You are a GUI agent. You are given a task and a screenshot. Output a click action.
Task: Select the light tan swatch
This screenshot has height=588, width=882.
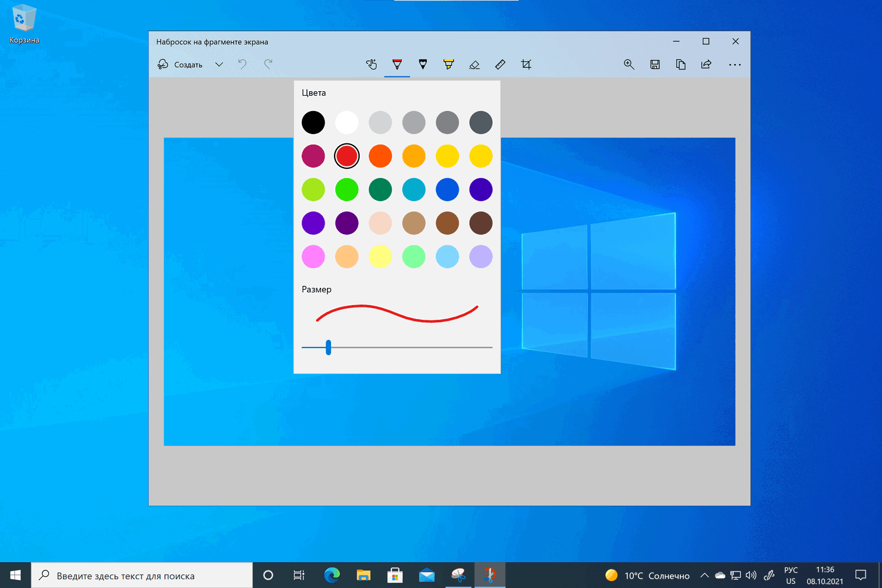[x=414, y=223]
